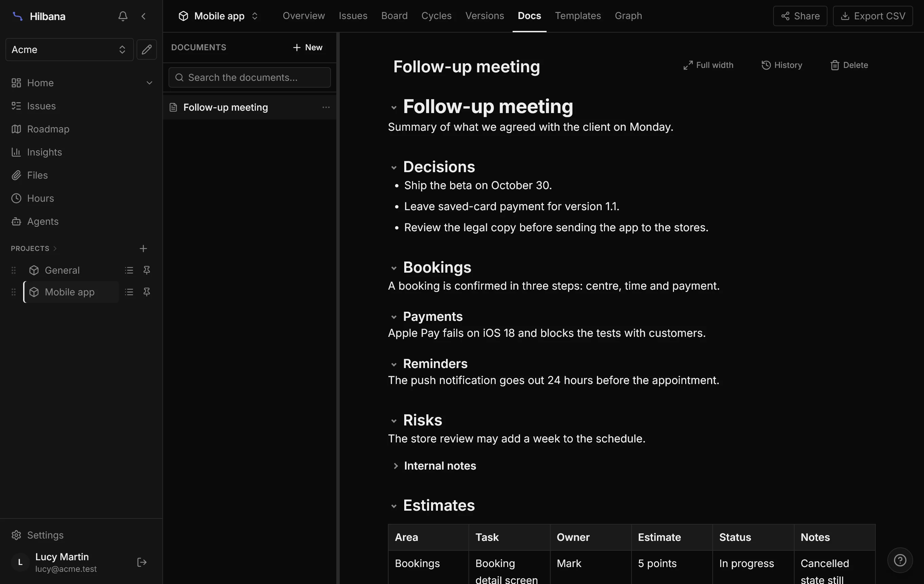Click the Share button
924x584 pixels.
click(800, 16)
